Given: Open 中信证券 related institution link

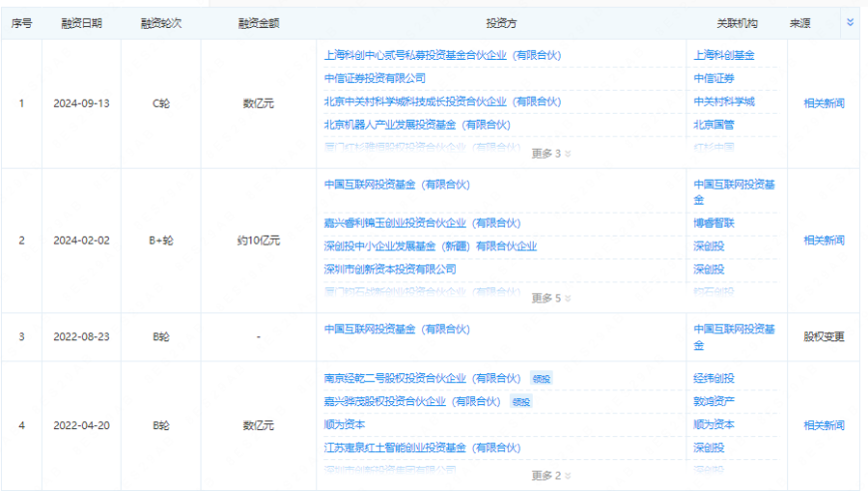Looking at the screenshot, I should click(714, 78).
